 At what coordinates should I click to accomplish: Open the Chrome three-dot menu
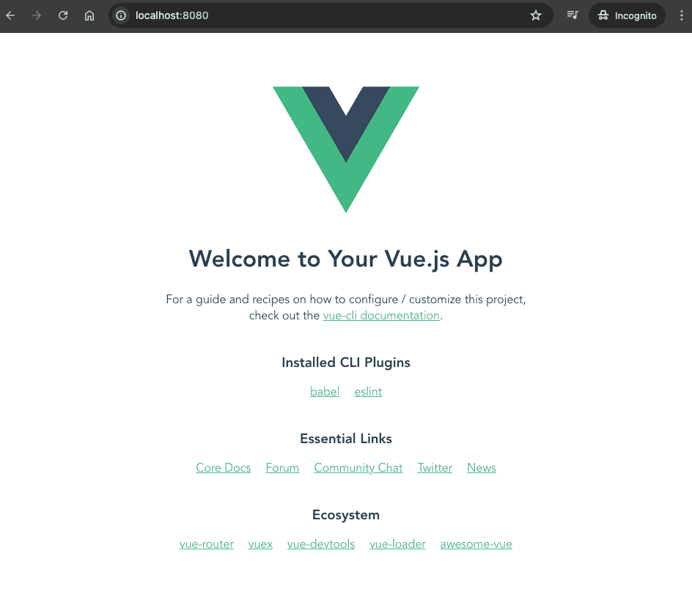point(682,15)
